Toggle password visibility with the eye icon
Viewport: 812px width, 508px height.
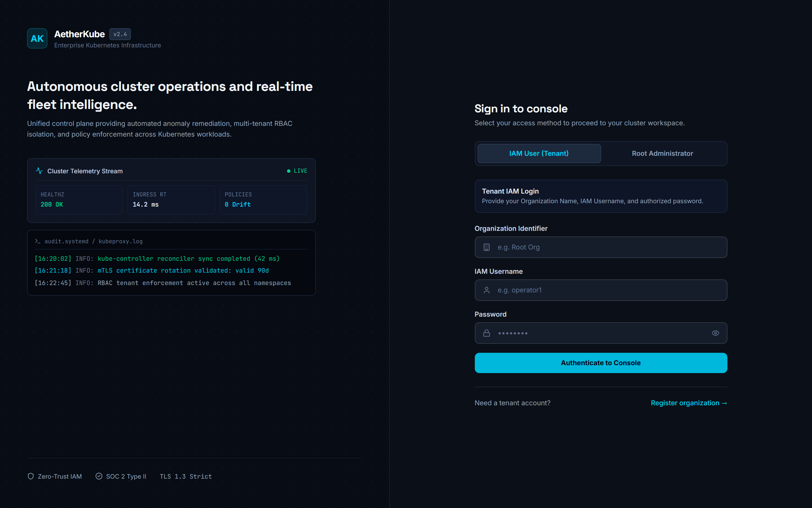pyautogui.click(x=715, y=333)
